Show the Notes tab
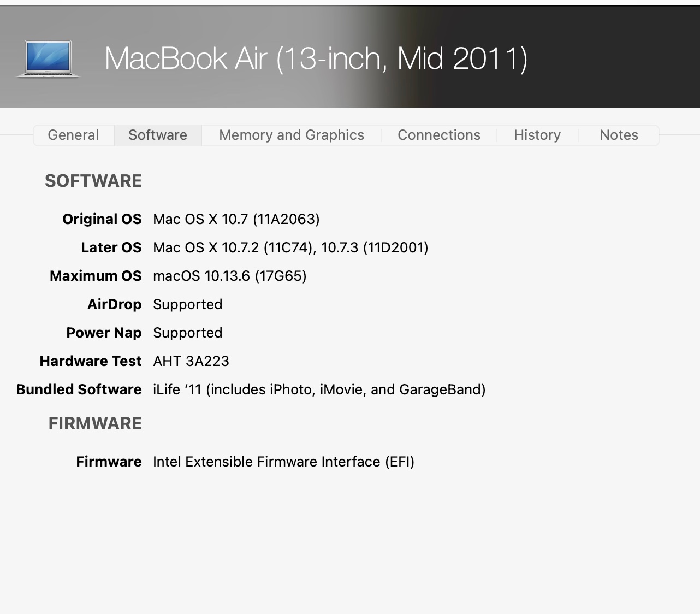 tap(619, 135)
